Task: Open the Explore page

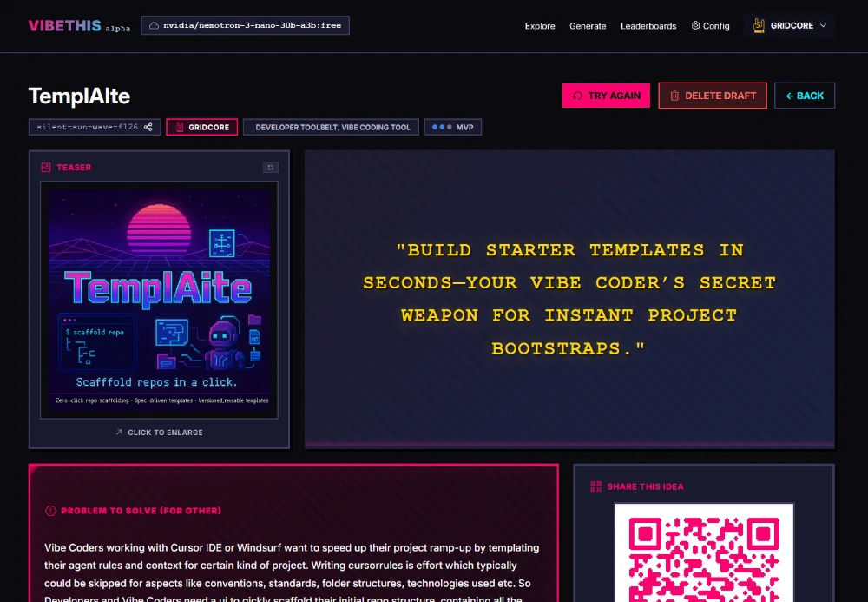Action: tap(539, 26)
